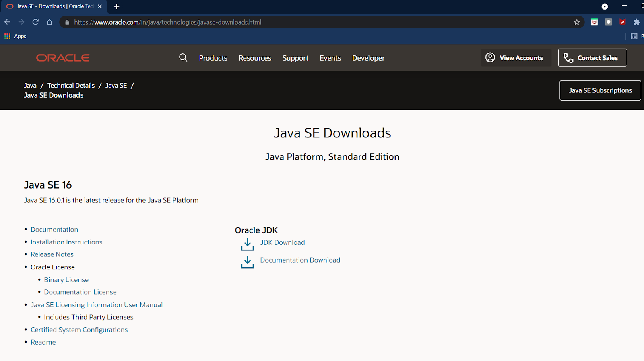
Task: Open Certified System Configurations link
Action: [x=79, y=330]
